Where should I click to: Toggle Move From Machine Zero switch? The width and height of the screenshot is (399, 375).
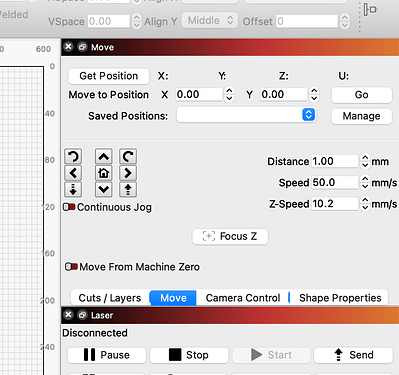(71, 267)
